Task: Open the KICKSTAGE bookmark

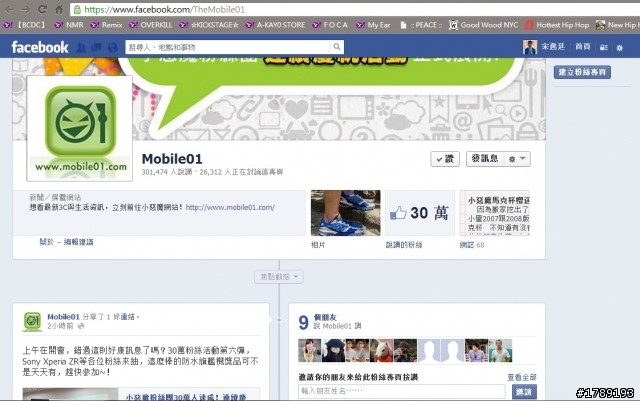Action: pos(209,25)
